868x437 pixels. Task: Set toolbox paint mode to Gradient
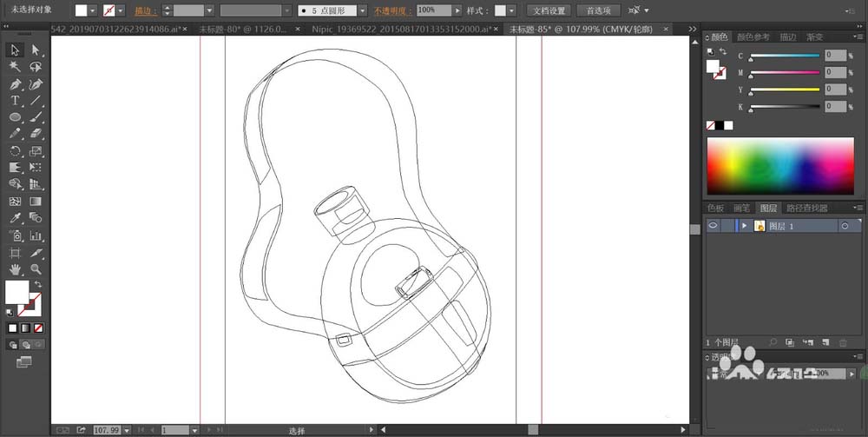pos(25,328)
